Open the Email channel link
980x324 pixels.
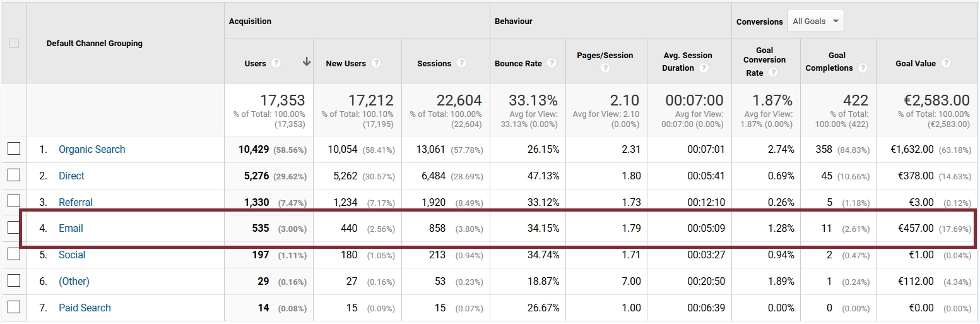(x=71, y=229)
